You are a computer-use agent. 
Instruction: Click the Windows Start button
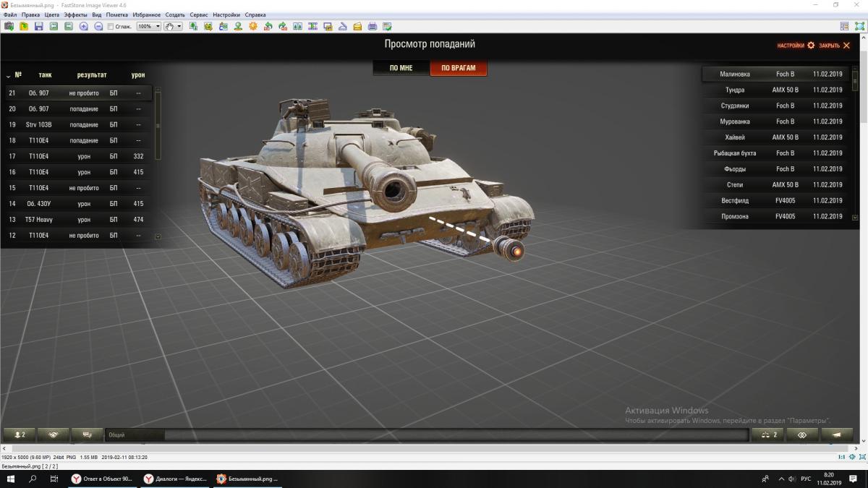coord(10,479)
